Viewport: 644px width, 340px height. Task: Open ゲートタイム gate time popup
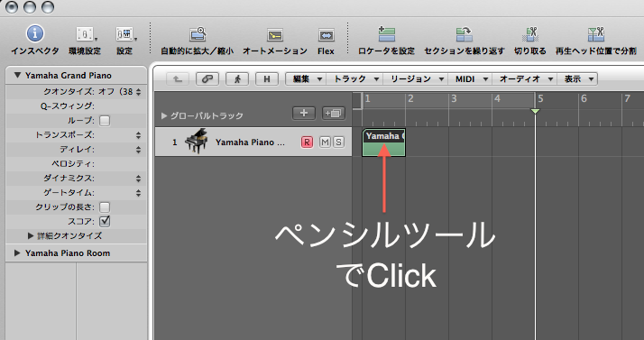pos(138,193)
